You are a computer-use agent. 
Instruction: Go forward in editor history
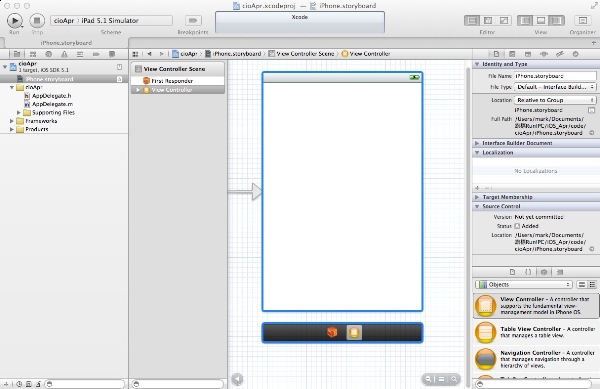coord(161,54)
